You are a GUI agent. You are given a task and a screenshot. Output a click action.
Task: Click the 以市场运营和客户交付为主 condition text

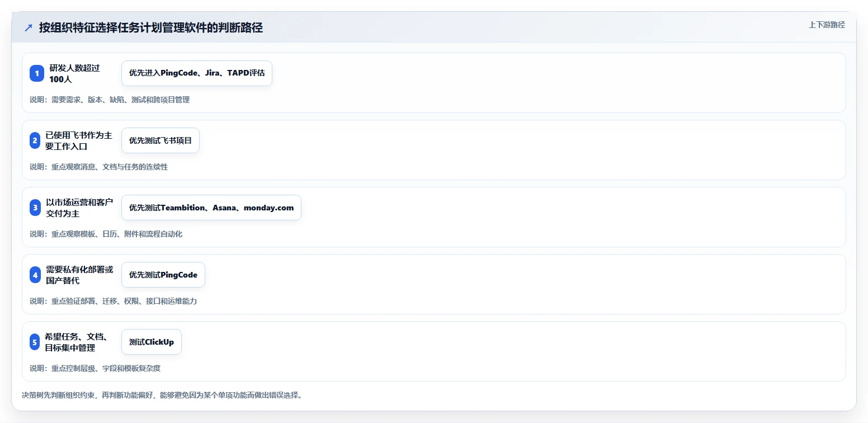tap(79, 208)
